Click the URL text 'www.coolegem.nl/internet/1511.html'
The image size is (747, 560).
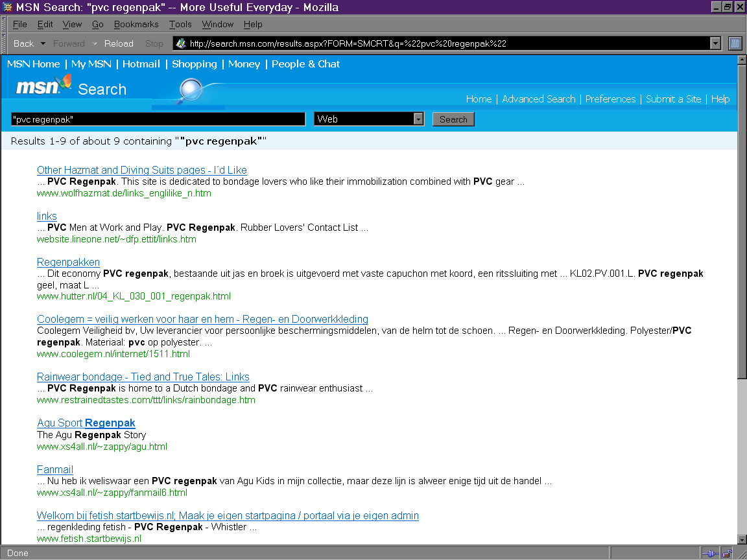pyautogui.click(x=113, y=354)
